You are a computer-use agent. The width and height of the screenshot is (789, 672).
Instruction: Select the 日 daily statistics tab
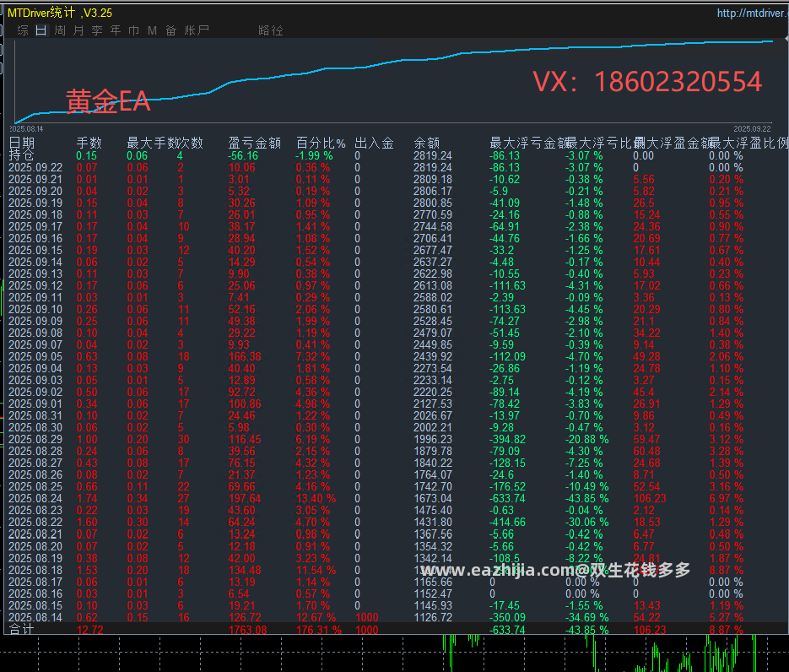pos(41,30)
